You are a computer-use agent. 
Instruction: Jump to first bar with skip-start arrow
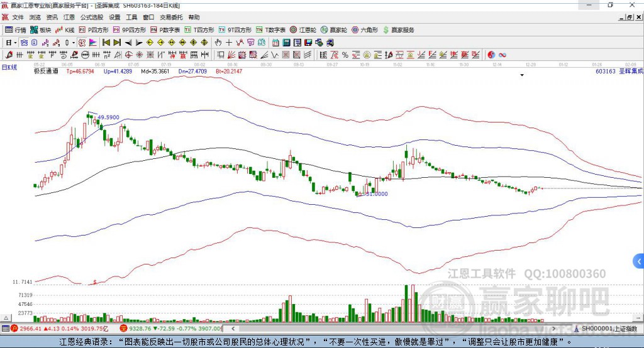click(x=106, y=43)
